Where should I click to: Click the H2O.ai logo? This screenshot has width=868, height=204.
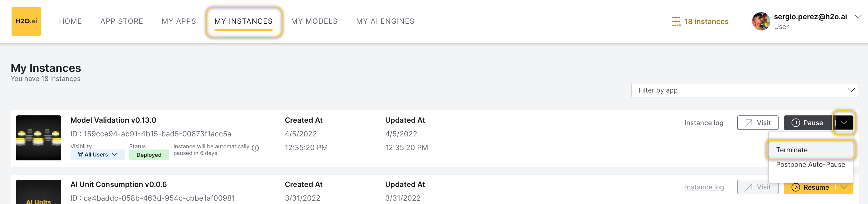coord(26,21)
